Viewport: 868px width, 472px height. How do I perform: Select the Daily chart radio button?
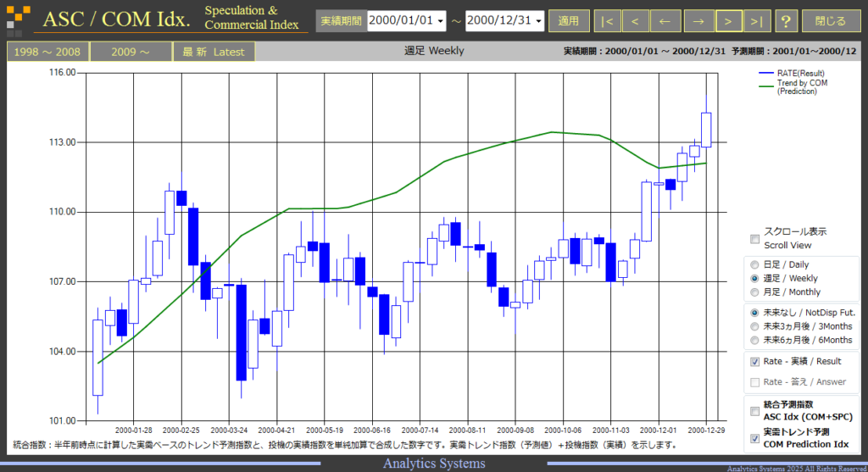click(x=754, y=264)
